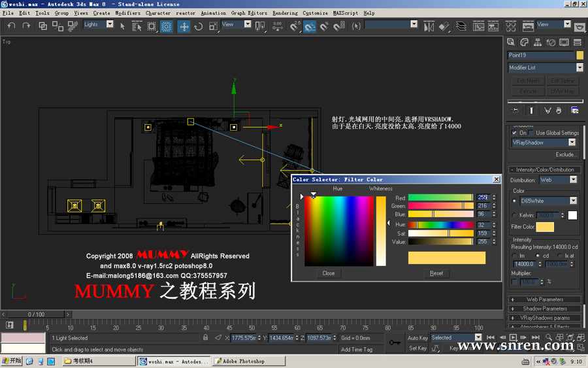
Task: Select the Kelvin radio button
Action: (x=515, y=215)
